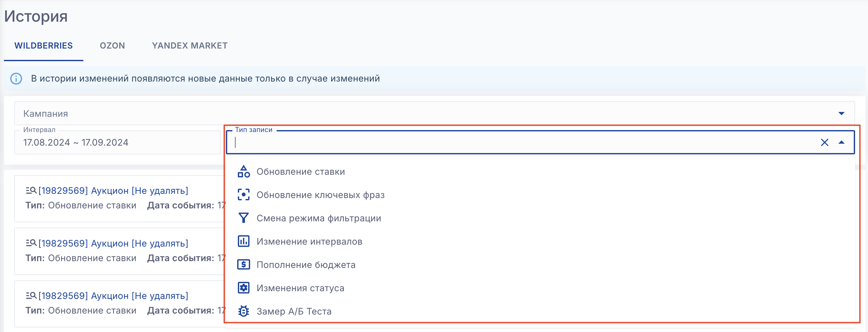Viewport: 868px width, 332px height.
Task: Collapse the Тип записи dropdown list
Action: (842, 142)
